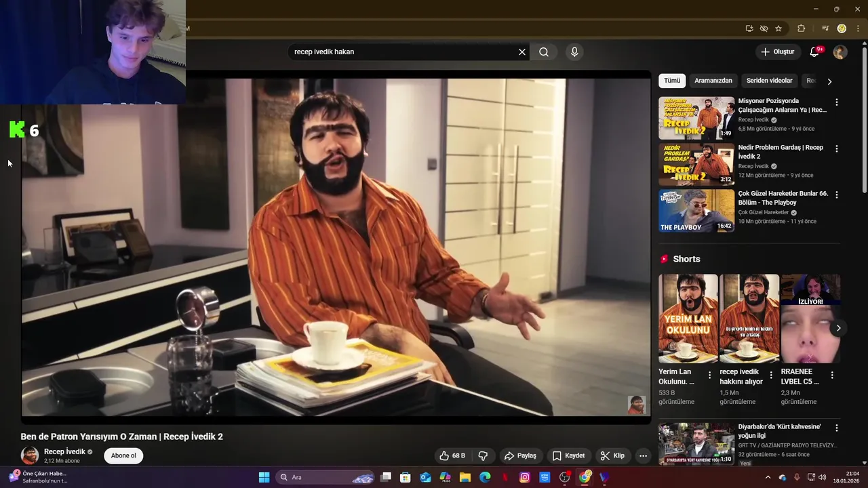
Task: Open the media controls toolbar icon
Action: [x=825, y=28]
